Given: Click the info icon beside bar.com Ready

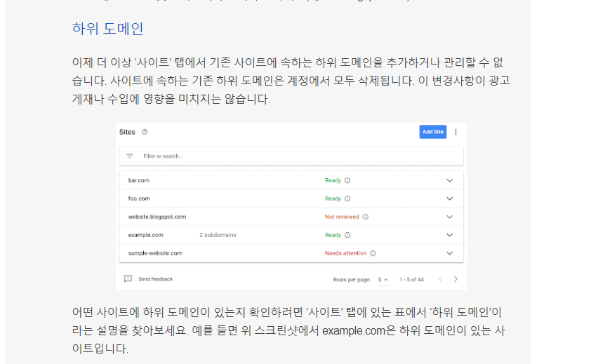Looking at the screenshot, I should pyautogui.click(x=347, y=180).
